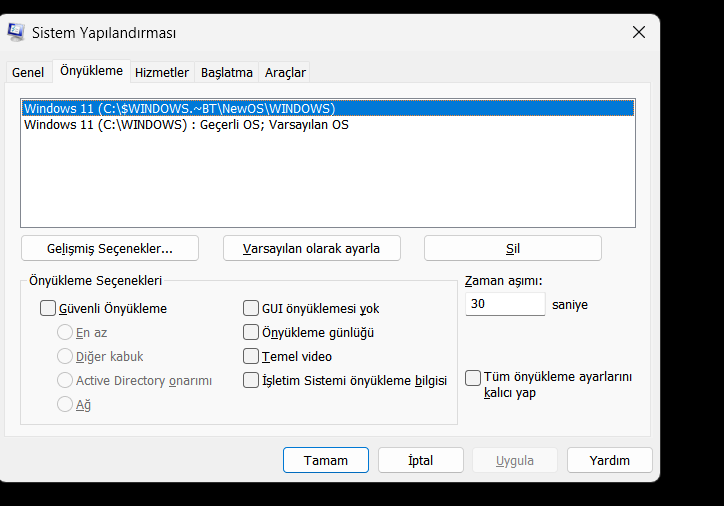This screenshot has height=506, width=724.
Task: Cancel using the İptal button
Action: click(420, 460)
